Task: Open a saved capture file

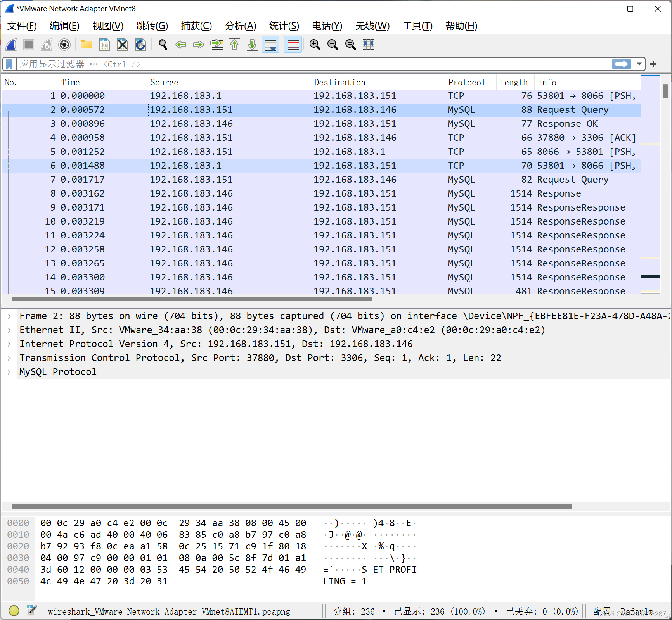Action: (87, 45)
